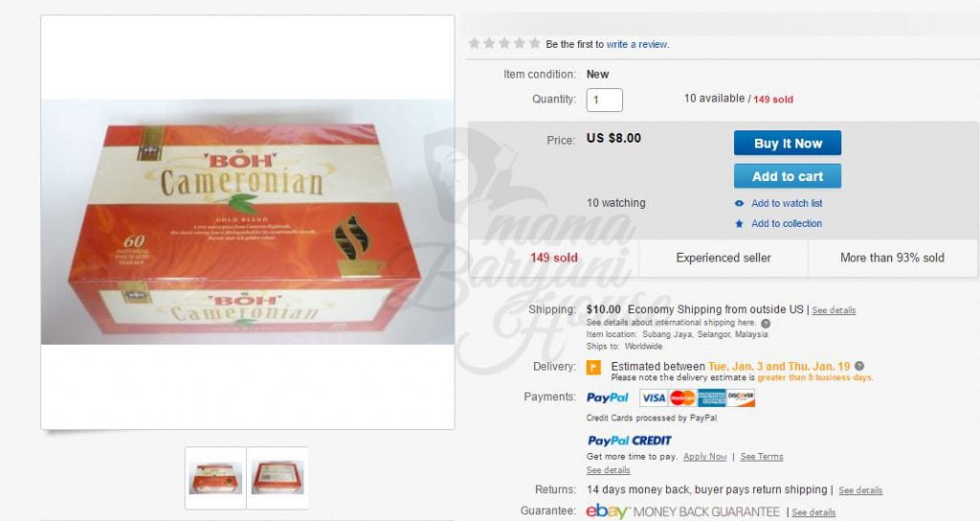
Task: Click the eye icon beside Add to watch list
Action: 740,203
